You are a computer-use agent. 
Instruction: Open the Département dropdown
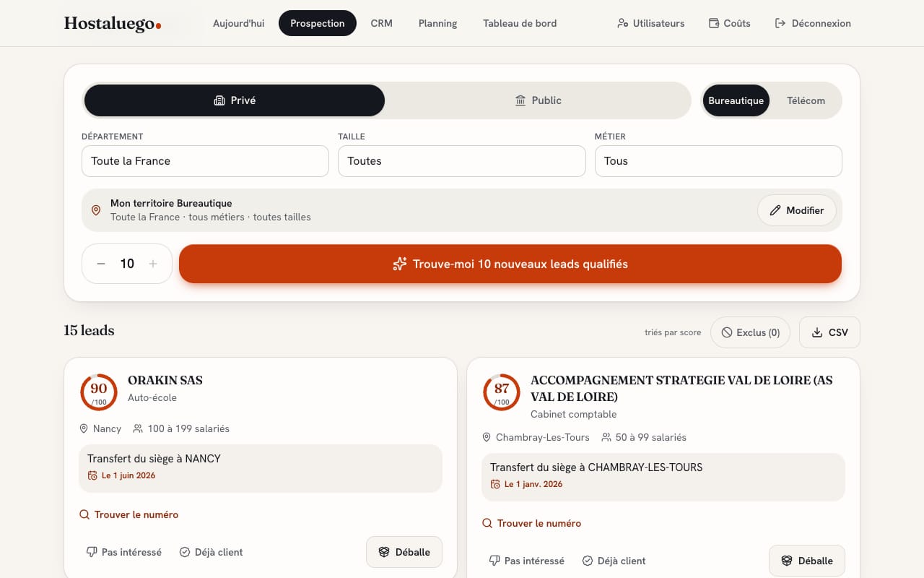(x=205, y=161)
